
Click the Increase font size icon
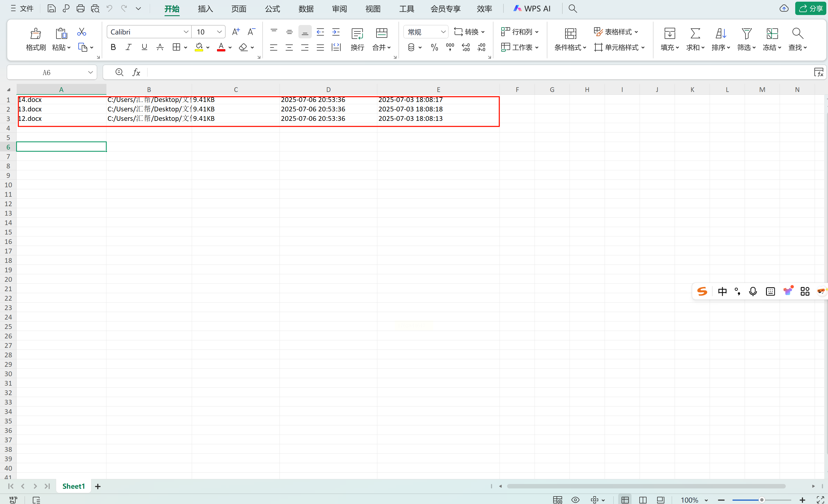(x=236, y=32)
